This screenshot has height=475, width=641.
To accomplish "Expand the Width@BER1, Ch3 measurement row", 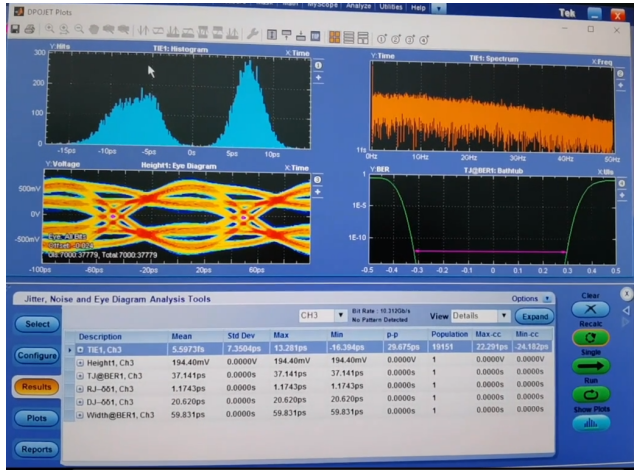I will click(x=81, y=414).
